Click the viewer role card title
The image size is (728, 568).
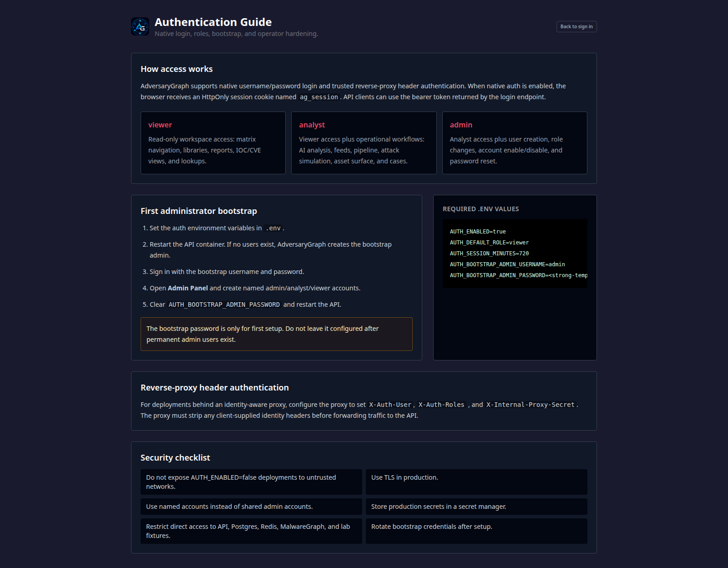point(160,125)
